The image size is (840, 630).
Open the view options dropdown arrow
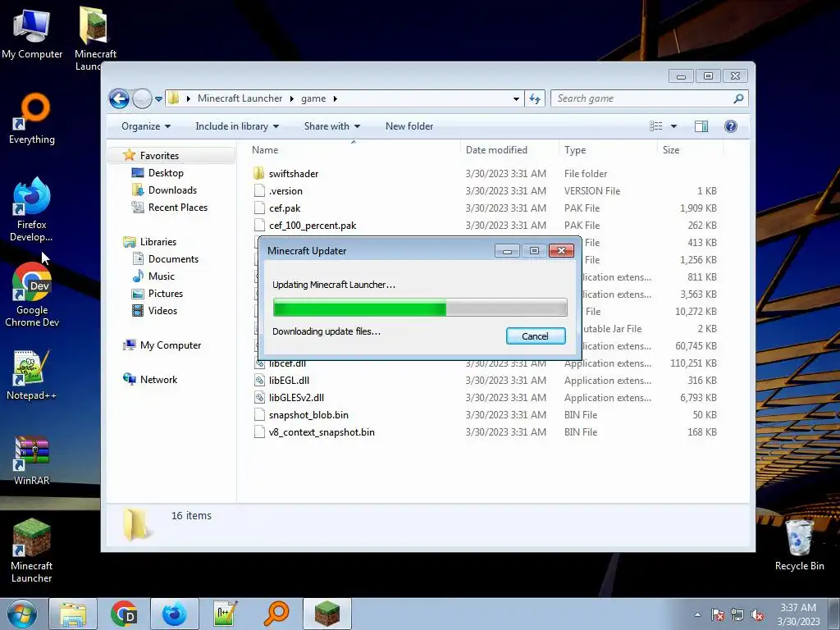[674, 126]
